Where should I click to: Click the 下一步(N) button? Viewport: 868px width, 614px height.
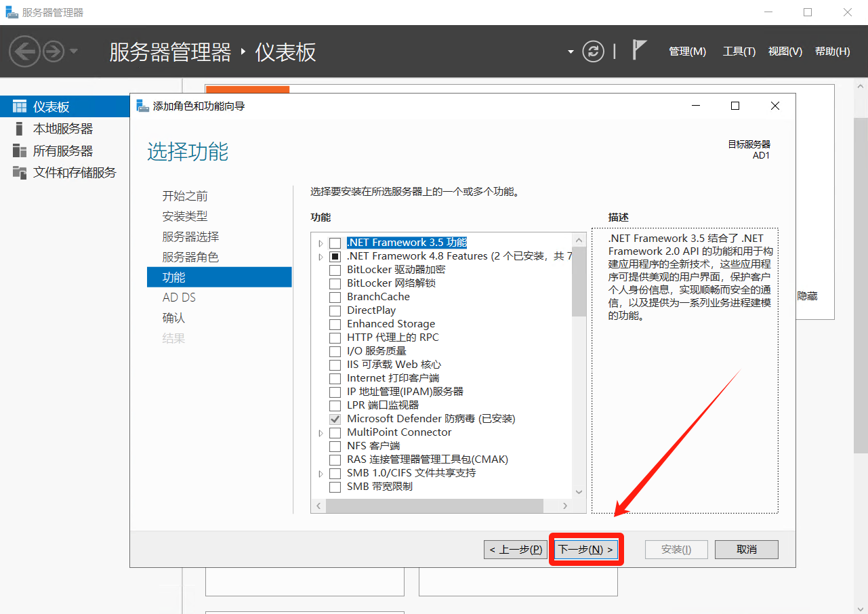point(585,550)
